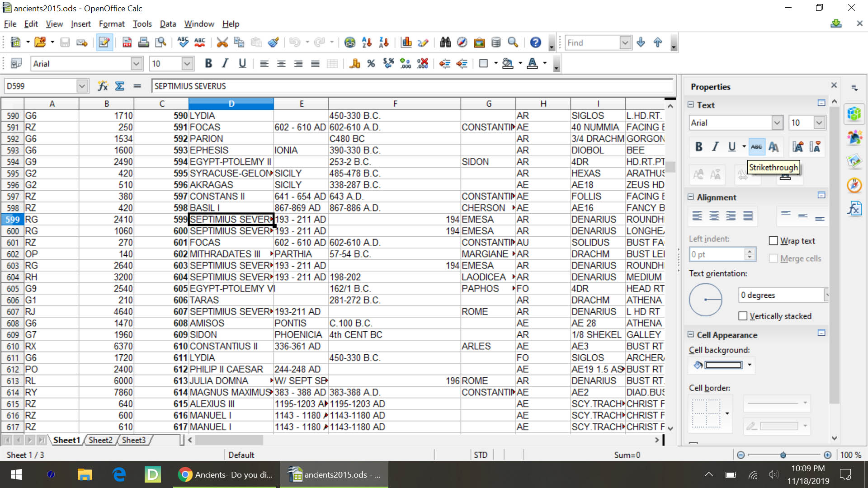This screenshot has width=868, height=488.
Task: Enable the Wrap text checkbox
Action: click(x=774, y=241)
